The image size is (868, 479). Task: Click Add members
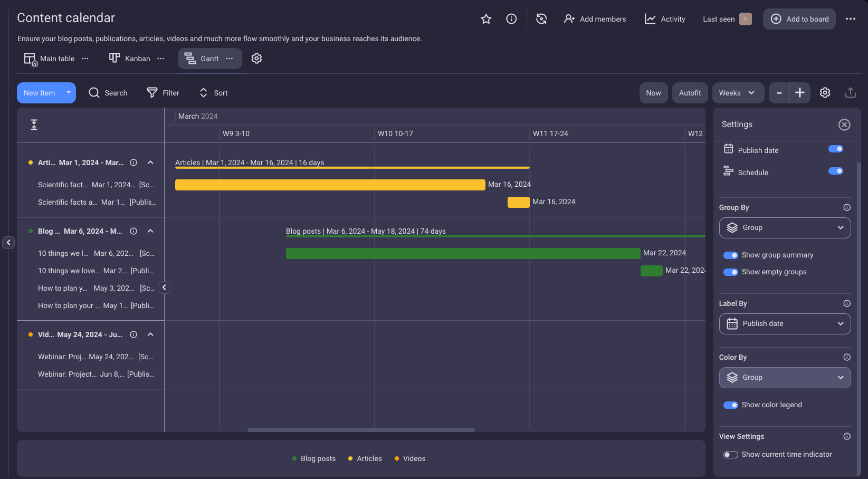(595, 19)
